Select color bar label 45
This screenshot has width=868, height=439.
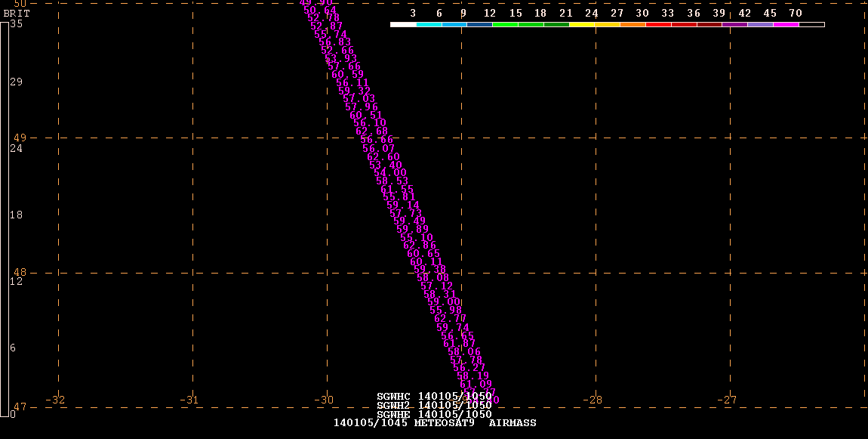click(x=770, y=14)
